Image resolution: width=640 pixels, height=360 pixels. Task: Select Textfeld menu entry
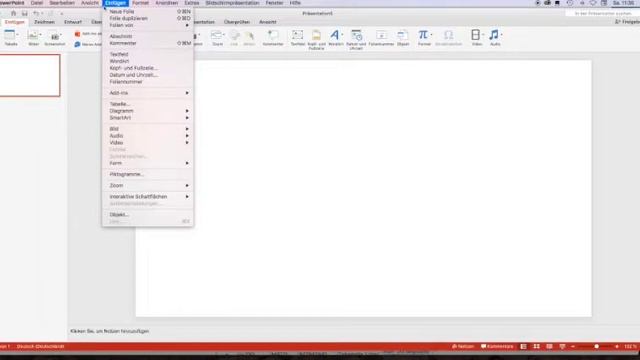pos(148,54)
